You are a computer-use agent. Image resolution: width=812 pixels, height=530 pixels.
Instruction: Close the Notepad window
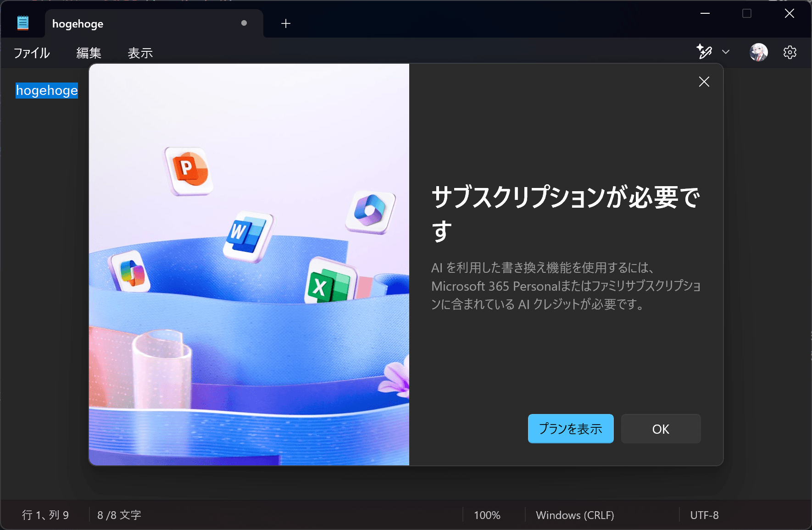[x=790, y=13]
